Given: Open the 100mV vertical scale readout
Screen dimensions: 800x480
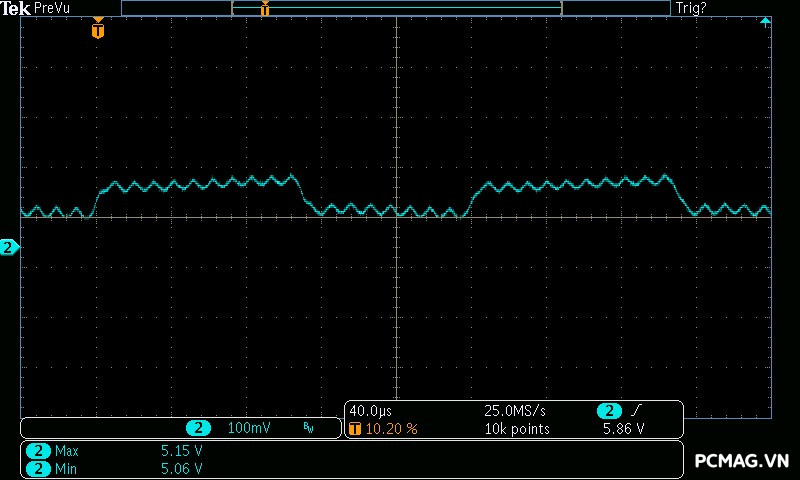Looking at the screenshot, I should tap(248, 428).
